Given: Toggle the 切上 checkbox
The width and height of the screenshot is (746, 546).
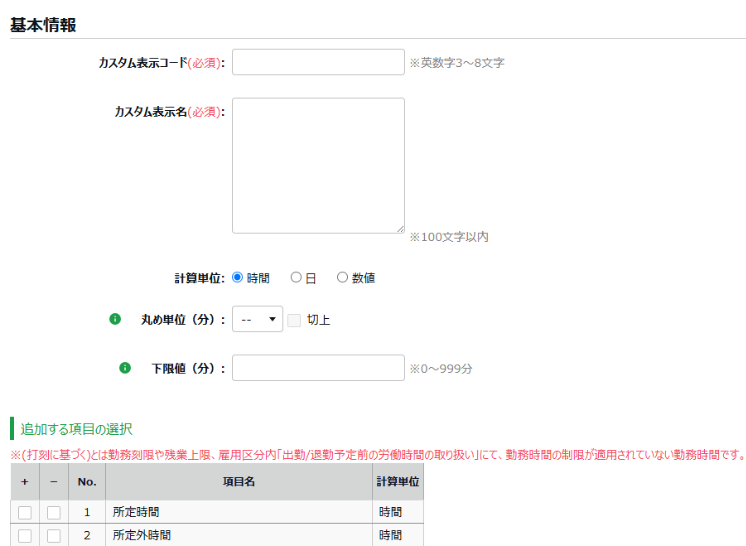Looking at the screenshot, I should point(294,320).
